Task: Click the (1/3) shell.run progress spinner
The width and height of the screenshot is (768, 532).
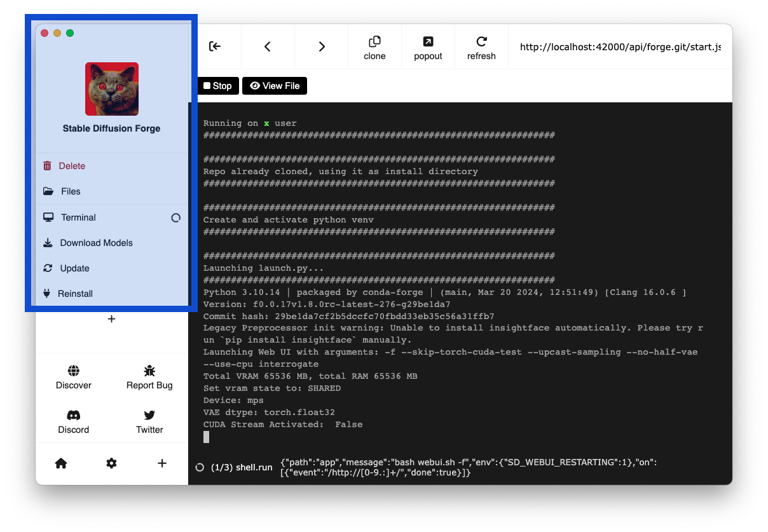Action: (199, 467)
